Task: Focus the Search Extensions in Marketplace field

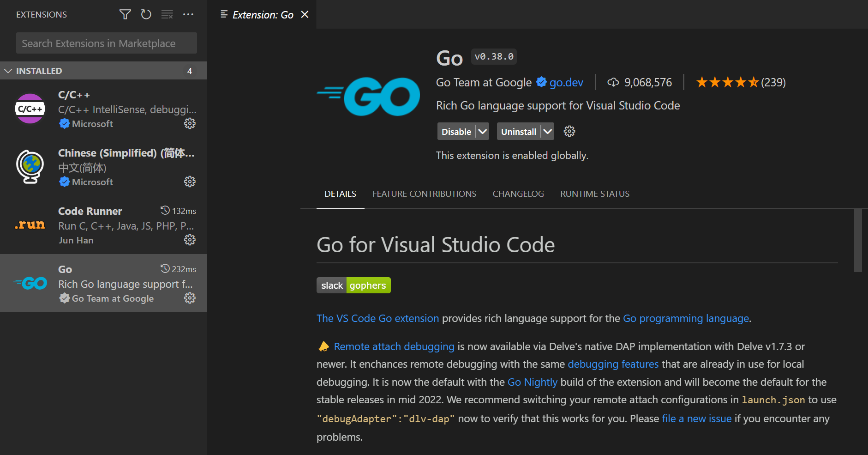Action: (107, 43)
